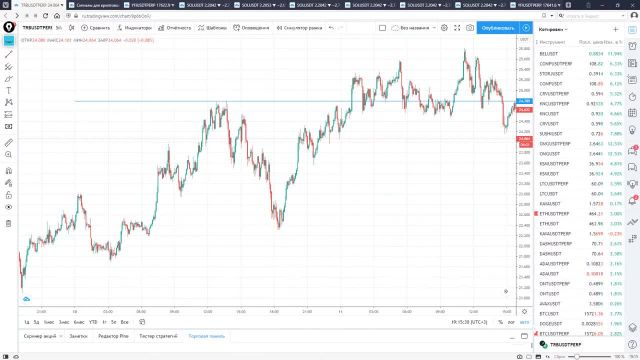Open the layout selection square icon
Screen dimensions: 640x360
tap(382, 28)
